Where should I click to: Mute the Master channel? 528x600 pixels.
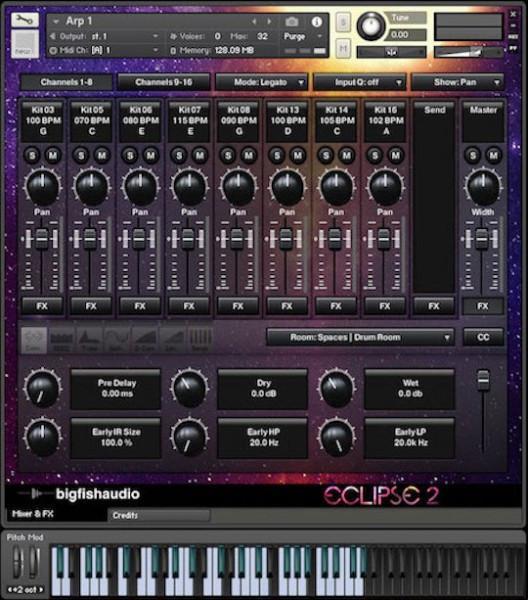coord(494,155)
